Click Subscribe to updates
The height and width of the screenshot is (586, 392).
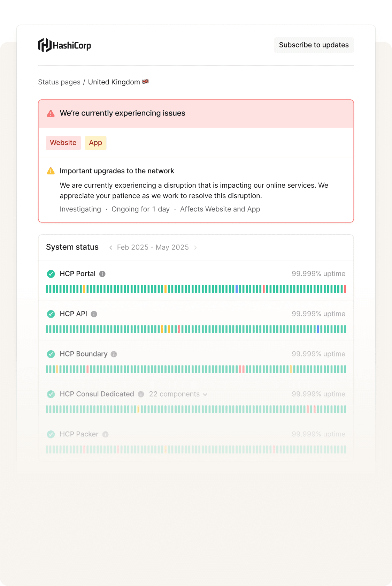click(313, 45)
